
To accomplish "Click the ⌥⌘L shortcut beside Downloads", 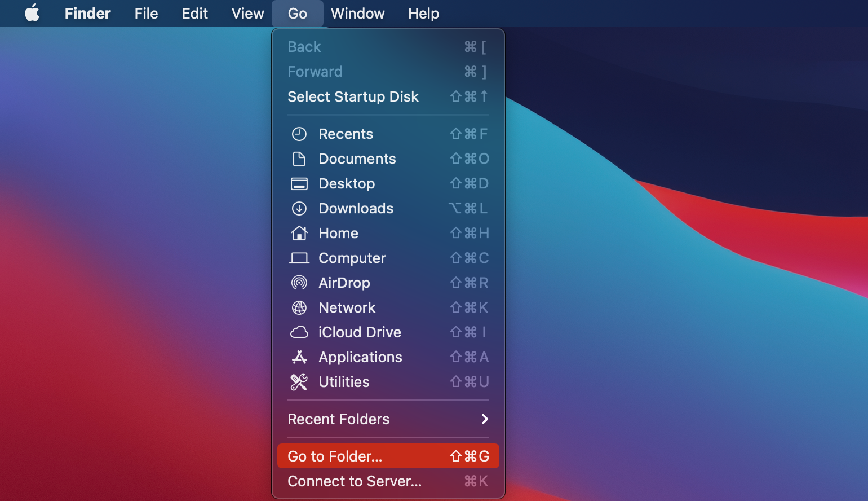I will (x=468, y=208).
